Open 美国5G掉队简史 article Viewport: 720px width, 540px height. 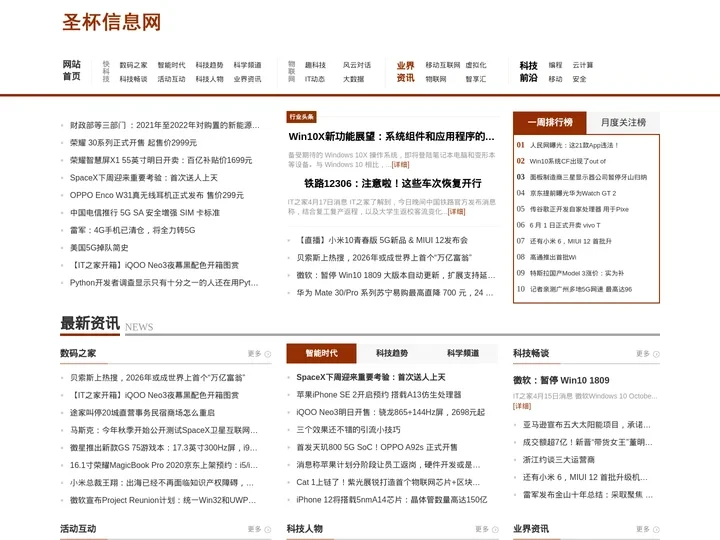(99, 248)
